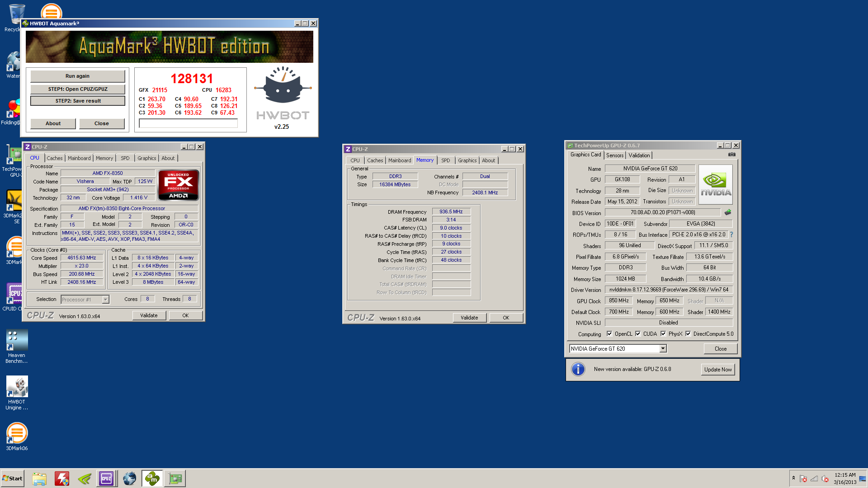Select the CPUID CPU-Z desktop icon
Viewport: 868px width, 488px height.
tap(14, 297)
